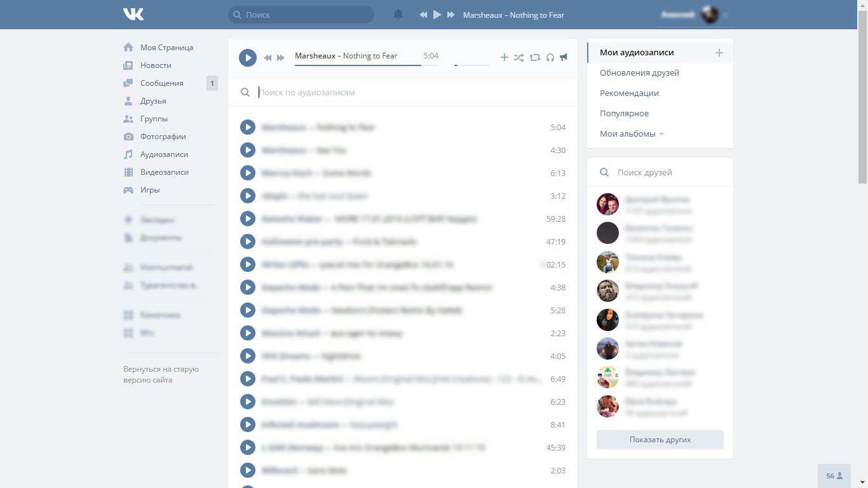Screen dimensions: 868x488
Task: Click the star bookmarks icon in sidebar
Action: 128,220
